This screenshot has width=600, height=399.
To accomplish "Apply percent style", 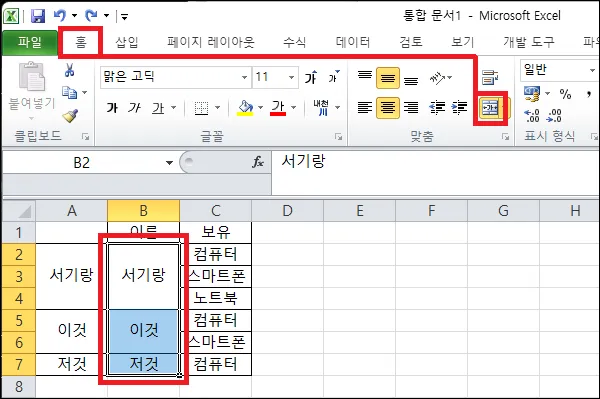I will [x=565, y=94].
